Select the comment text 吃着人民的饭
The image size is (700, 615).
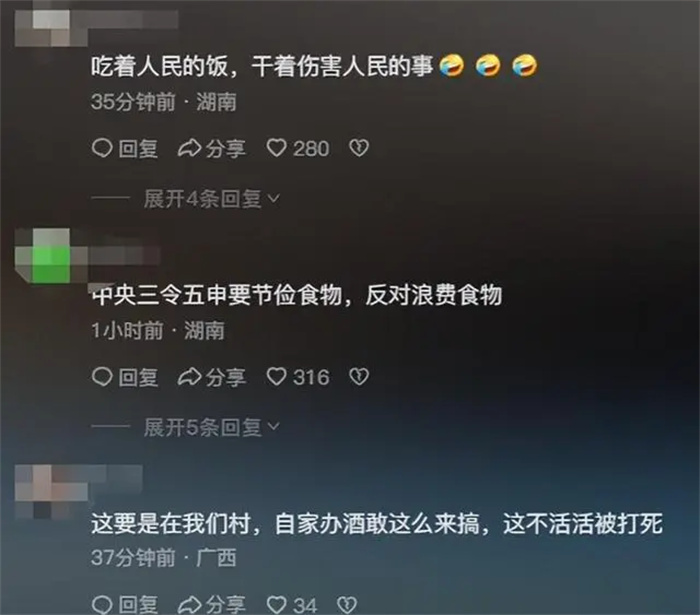pyautogui.click(x=159, y=66)
